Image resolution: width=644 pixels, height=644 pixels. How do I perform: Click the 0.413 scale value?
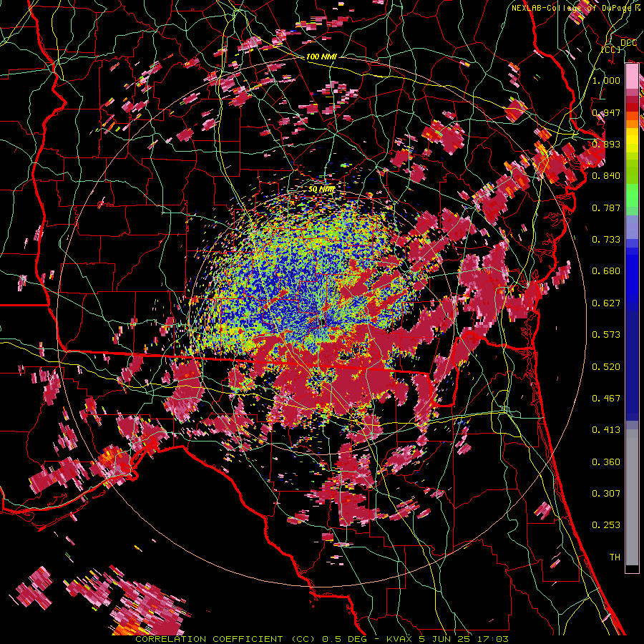tap(606, 430)
